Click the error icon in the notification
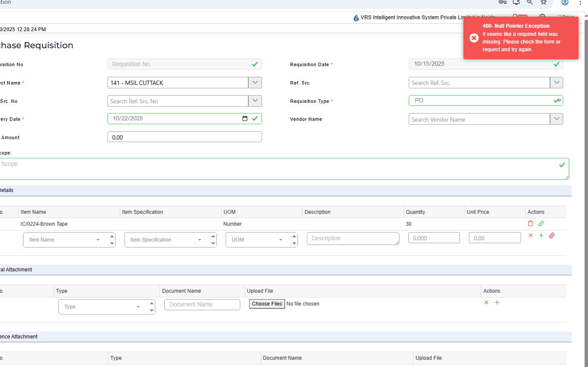The height and width of the screenshot is (367, 588). coord(474,38)
